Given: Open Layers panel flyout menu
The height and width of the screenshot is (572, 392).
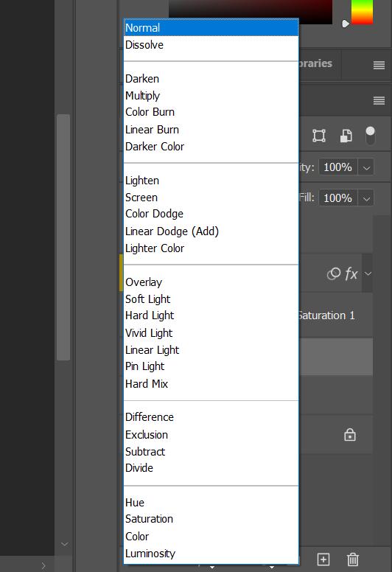Looking at the screenshot, I should tap(379, 101).
